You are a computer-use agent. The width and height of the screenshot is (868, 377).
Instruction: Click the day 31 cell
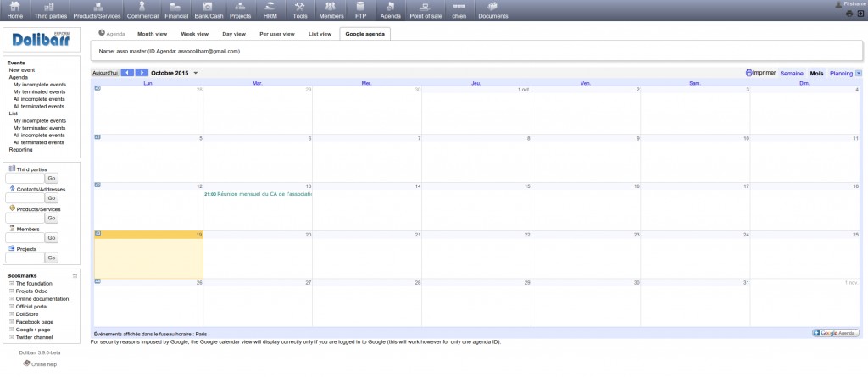(695, 302)
